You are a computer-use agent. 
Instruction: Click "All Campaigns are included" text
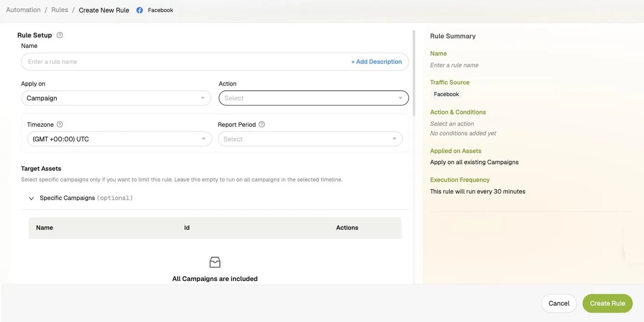[215, 279]
